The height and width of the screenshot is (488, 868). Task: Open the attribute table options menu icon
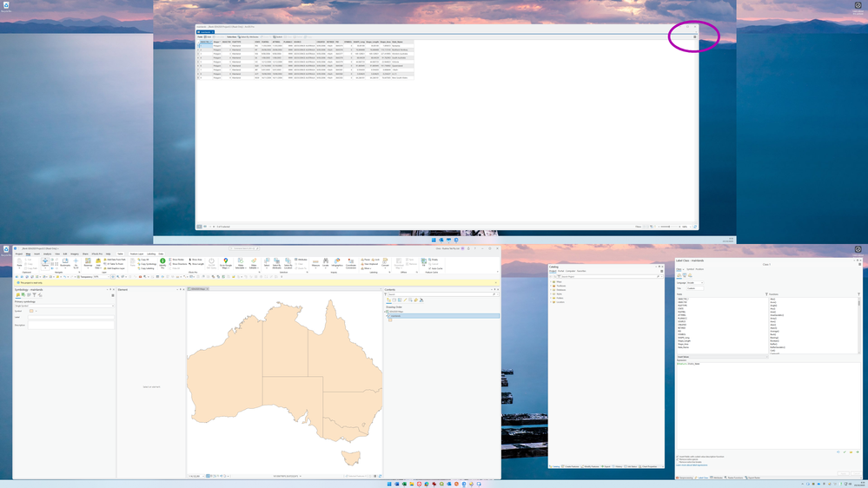pos(695,37)
